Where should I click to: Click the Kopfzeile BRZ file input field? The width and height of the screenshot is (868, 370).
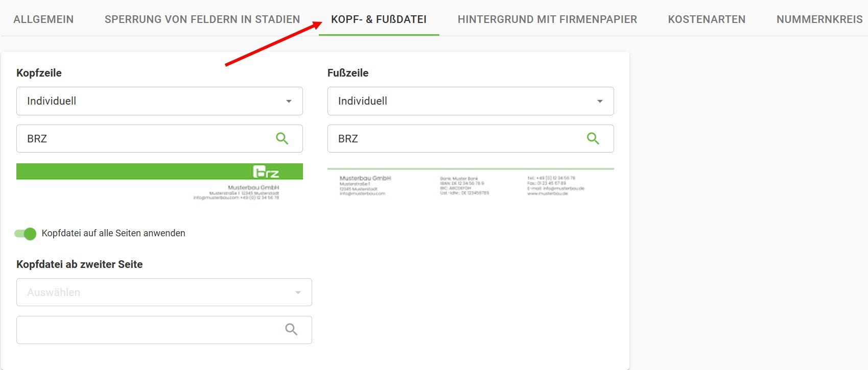pyautogui.click(x=159, y=138)
